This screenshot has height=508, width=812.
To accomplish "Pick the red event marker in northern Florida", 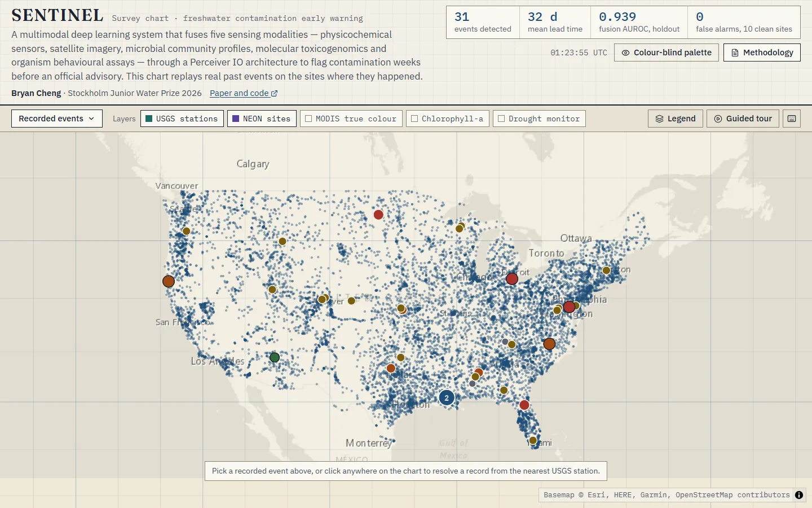I will 524,405.
